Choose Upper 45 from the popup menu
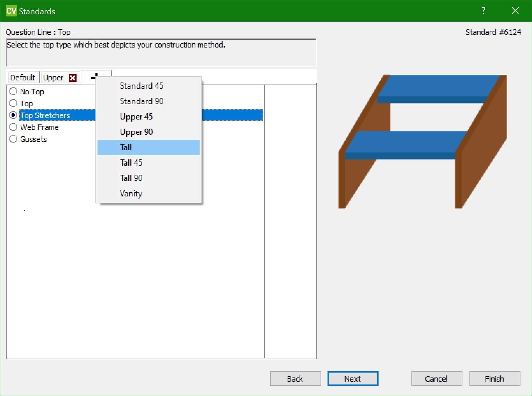The width and height of the screenshot is (532, 396). pyautogui.click(x=149, y=117)
